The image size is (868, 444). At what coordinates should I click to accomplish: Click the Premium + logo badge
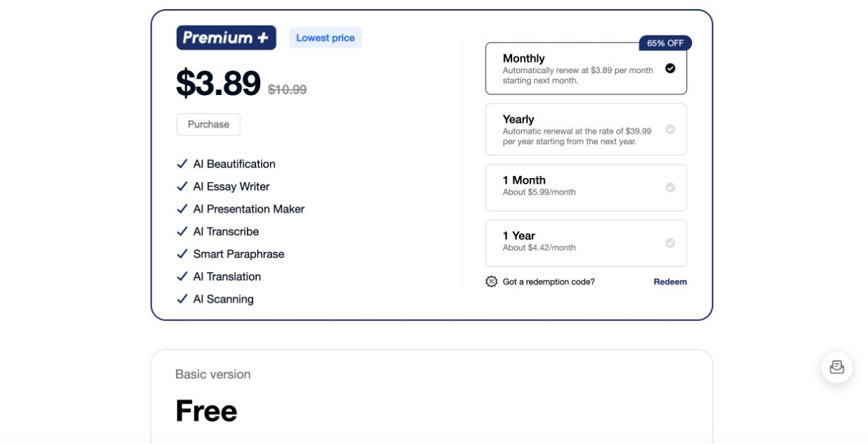(226, 38)
